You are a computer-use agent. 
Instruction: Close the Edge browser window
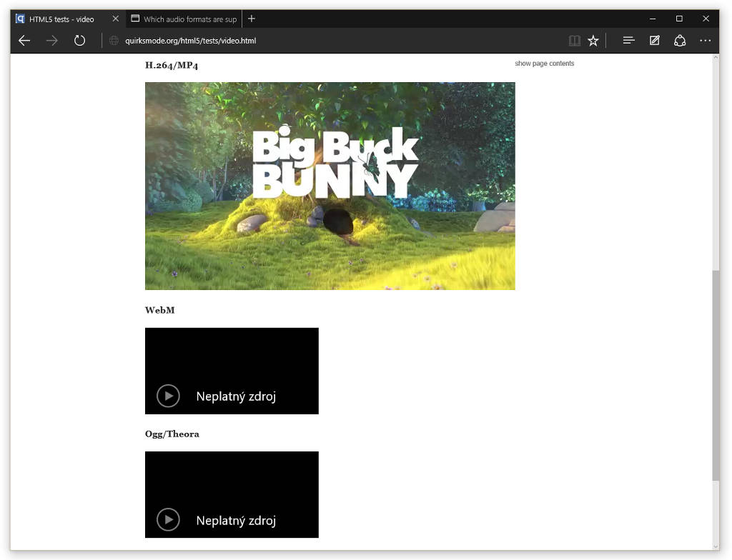click(706, 19)
